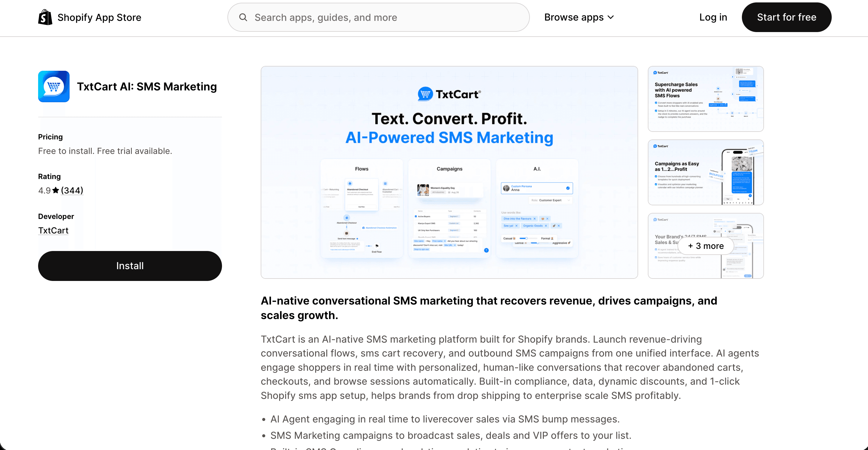Click the search magnifying glass icon
The width and height of the screenshot is (868, 450).
click(243, 17)
